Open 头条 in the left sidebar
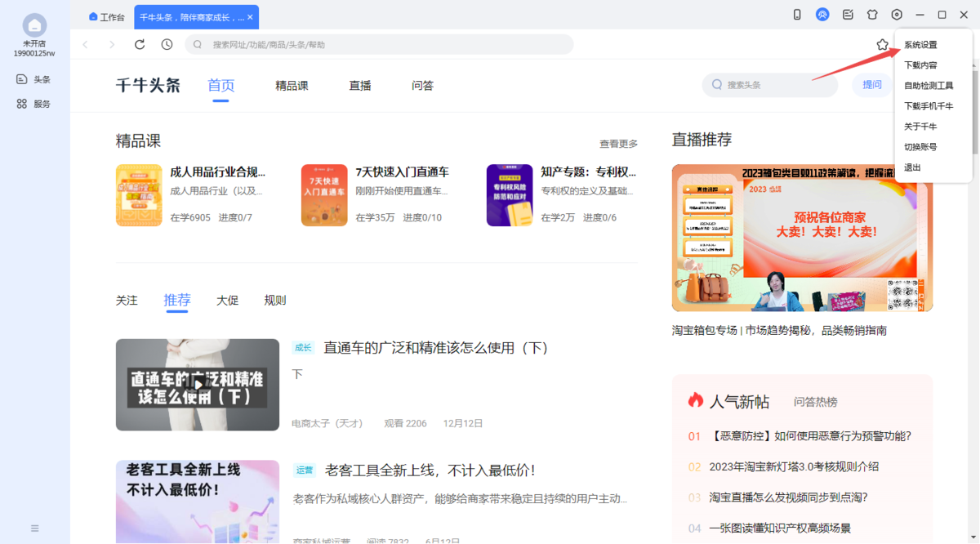980x544 pixels. point(34,79)
